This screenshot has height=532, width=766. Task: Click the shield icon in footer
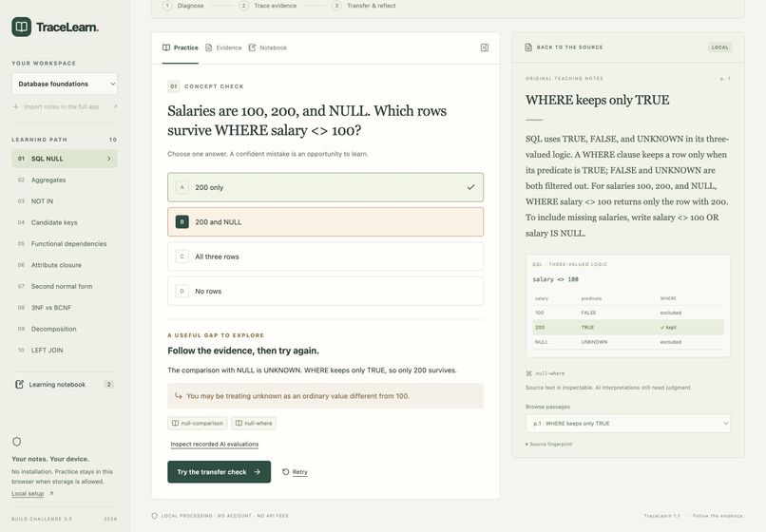tap(154, 516)
